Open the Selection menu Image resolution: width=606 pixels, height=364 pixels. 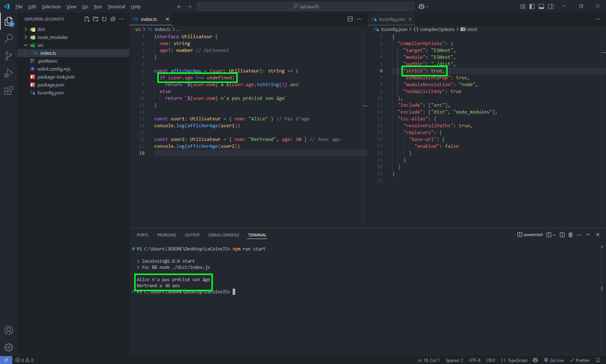click(x=51, y=6)
